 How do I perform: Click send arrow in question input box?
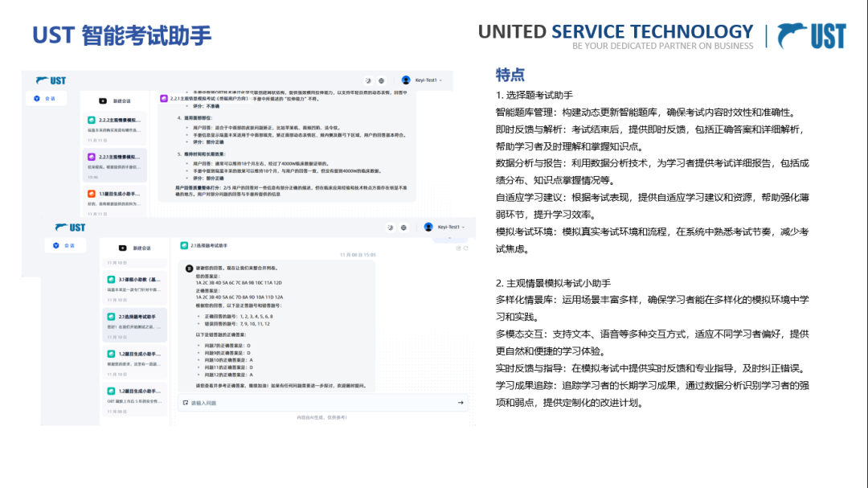[461, 403]
